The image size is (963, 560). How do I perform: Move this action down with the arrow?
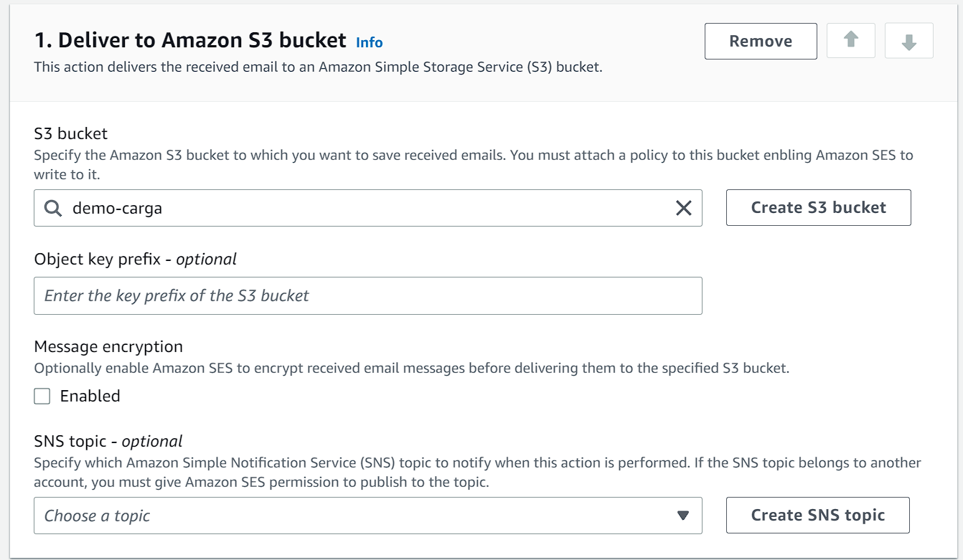[908, 41]
